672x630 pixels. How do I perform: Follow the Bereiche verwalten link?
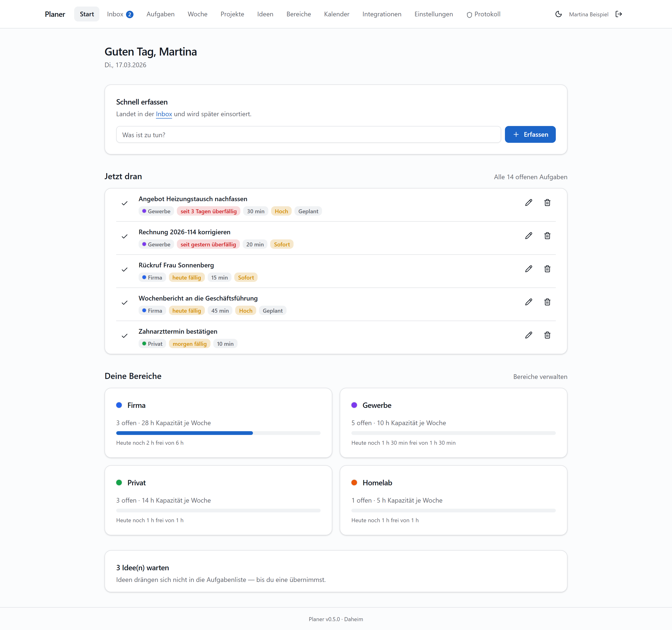(x=540, y=377)
